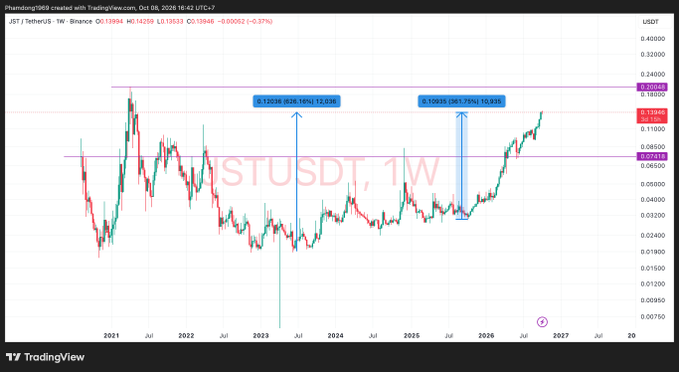Screen dimensions: 679x372
Task: Click the 2023 time axis label
Action: point(261,336)
